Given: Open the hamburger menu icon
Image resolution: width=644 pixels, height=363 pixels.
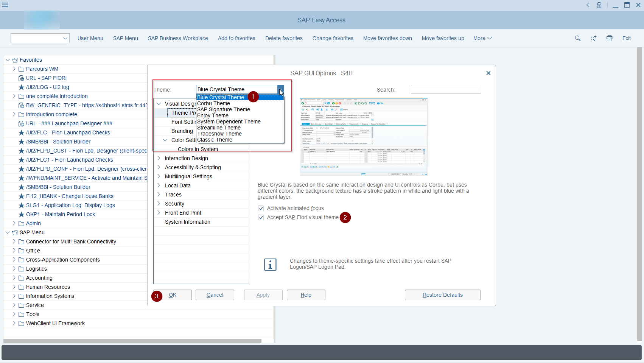Looking at the screenshot, I should [5, 5].
